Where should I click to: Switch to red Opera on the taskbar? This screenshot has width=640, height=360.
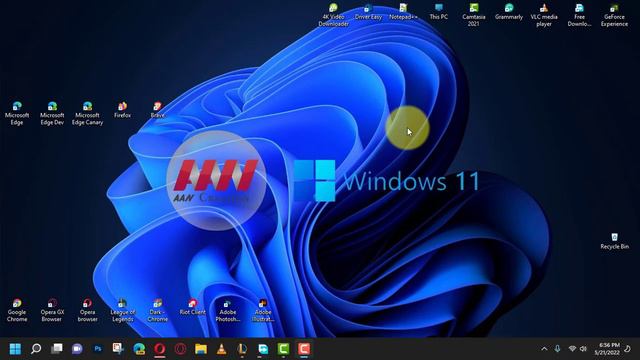pos(160,349)
